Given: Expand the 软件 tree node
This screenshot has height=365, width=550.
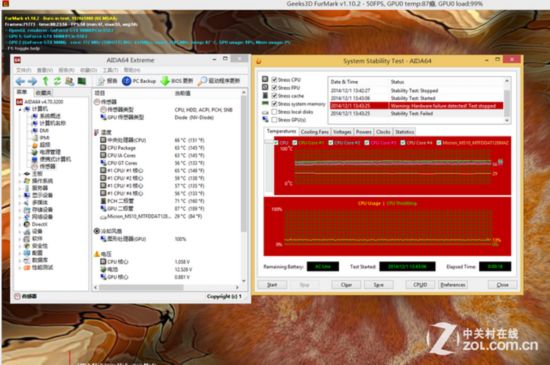Looking at the screenshot, I should (20, 239).
